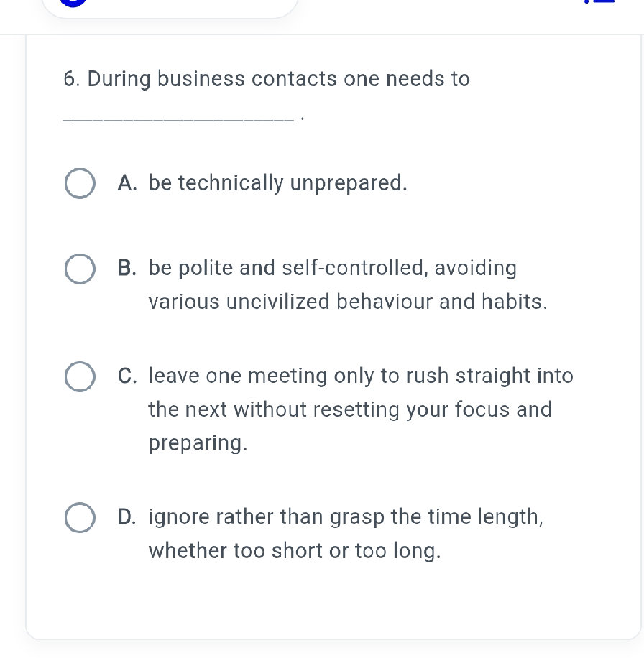644x658 pixels.
Task: Select option C's radio circle
Action: pos(80,376)
